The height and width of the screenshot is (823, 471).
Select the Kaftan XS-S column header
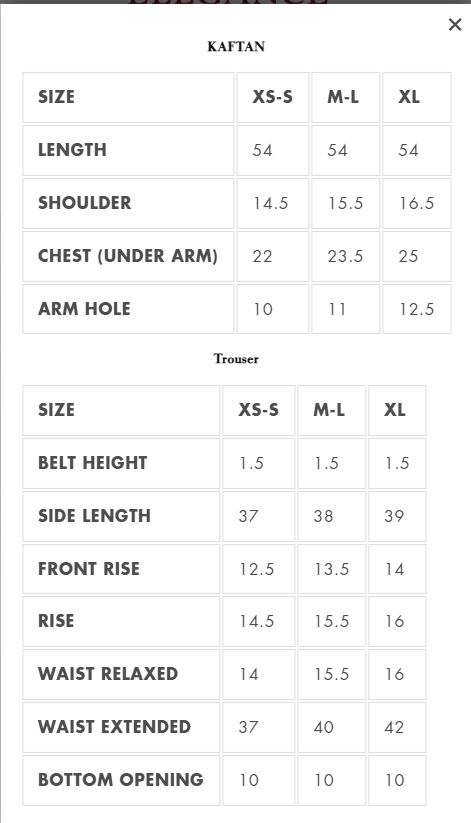click(x=273, y=97)
